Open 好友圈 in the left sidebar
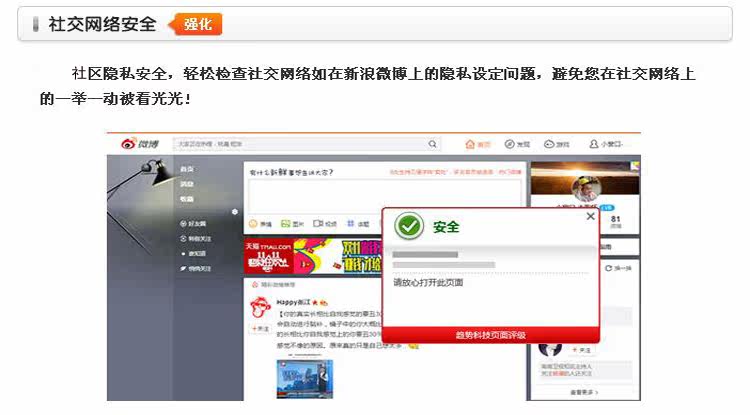 (x=193, y=223)
